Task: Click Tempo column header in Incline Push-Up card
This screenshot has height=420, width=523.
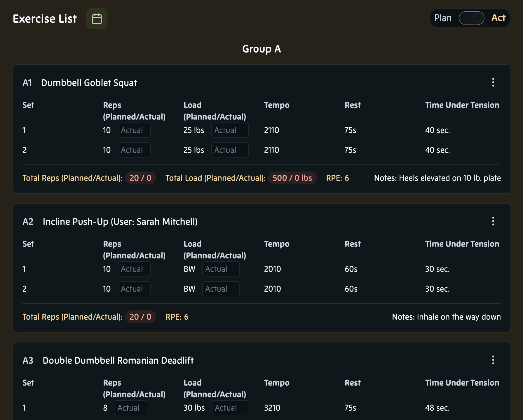Action: point(277,244)
